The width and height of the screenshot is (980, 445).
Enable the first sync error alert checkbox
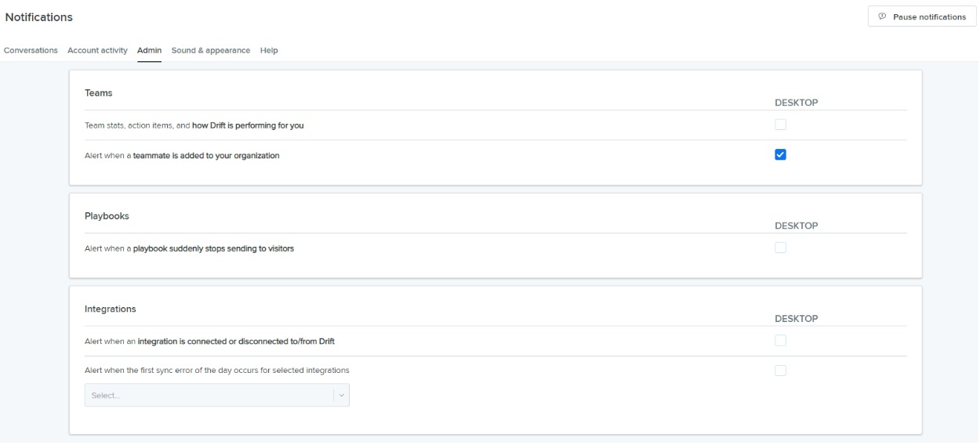click(780, 371)
